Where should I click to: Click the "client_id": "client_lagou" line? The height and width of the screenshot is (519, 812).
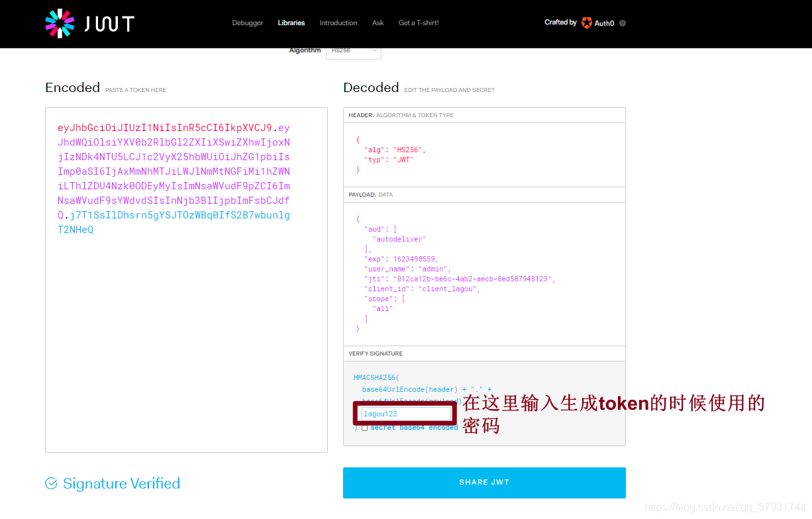(422, 289)
